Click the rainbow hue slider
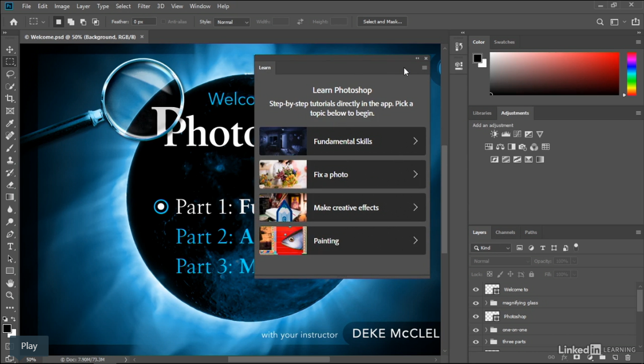Image resolution: width=644 pixels, height=364 pixels. coord(632,73)
